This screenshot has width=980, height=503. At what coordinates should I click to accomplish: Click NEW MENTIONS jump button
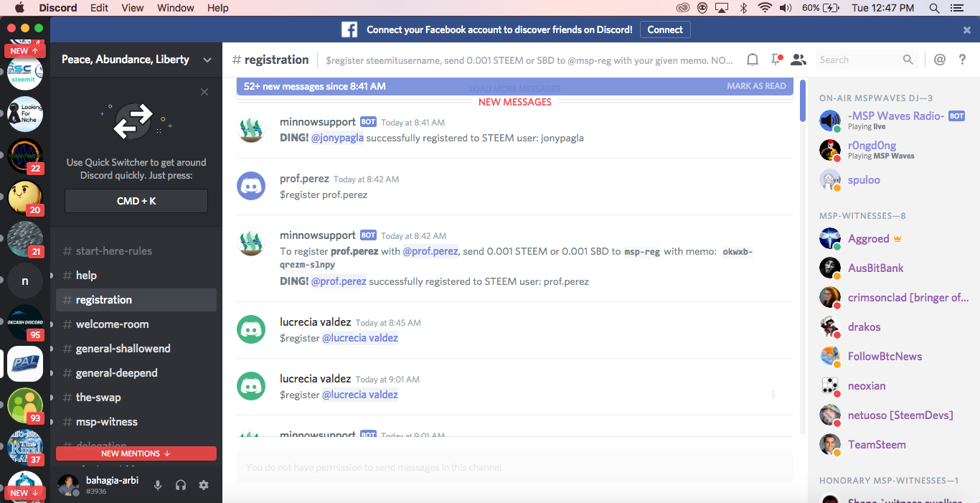pos(136,453)
